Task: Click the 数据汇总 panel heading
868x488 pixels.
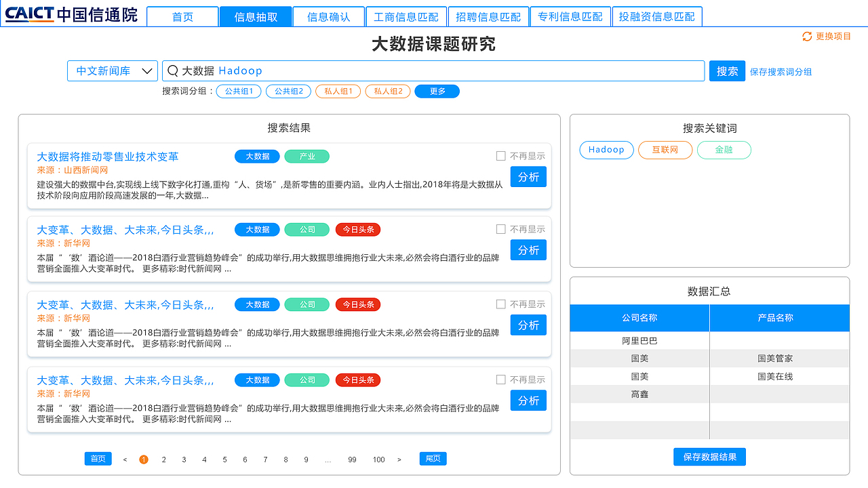Action: (709, 291)
